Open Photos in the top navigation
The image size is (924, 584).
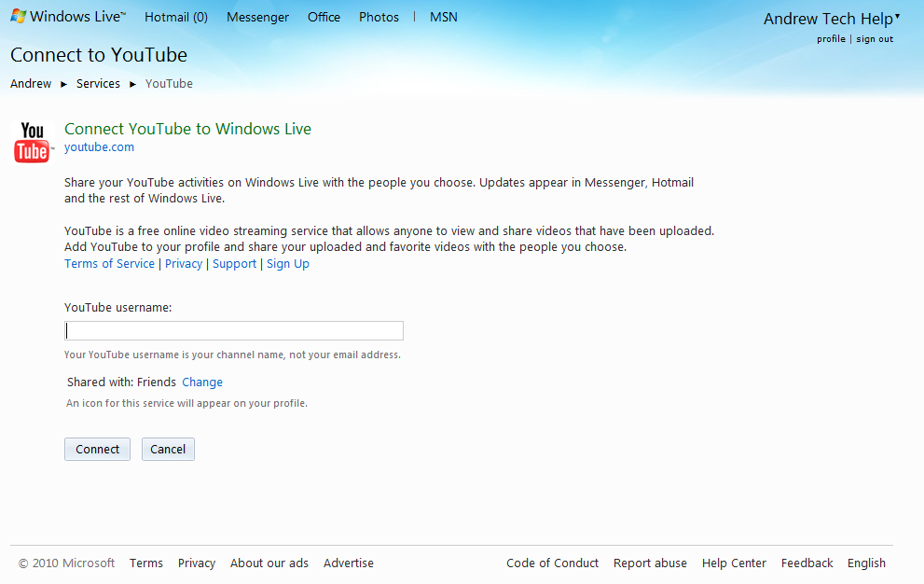coord(379,17)
